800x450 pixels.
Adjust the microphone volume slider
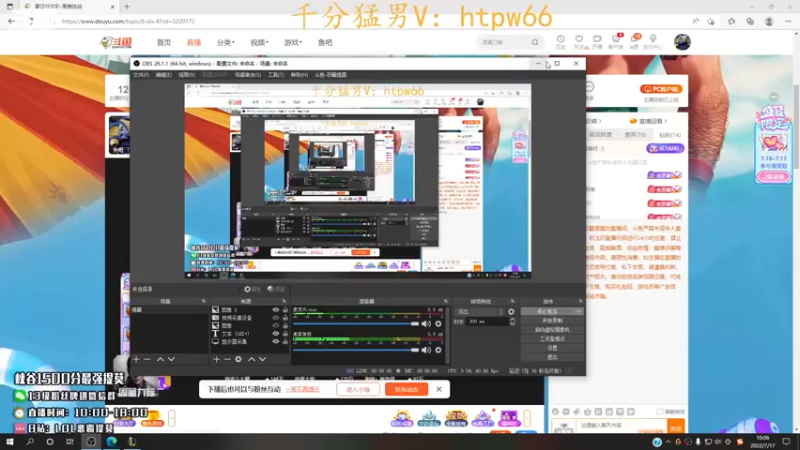click(x=356, y=323)
